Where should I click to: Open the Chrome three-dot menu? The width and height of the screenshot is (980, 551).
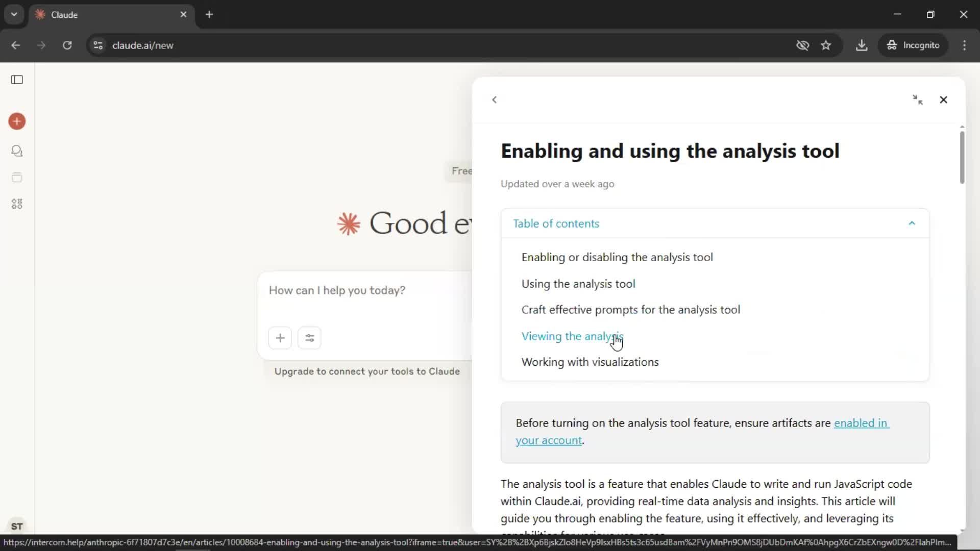coord(964,45)
